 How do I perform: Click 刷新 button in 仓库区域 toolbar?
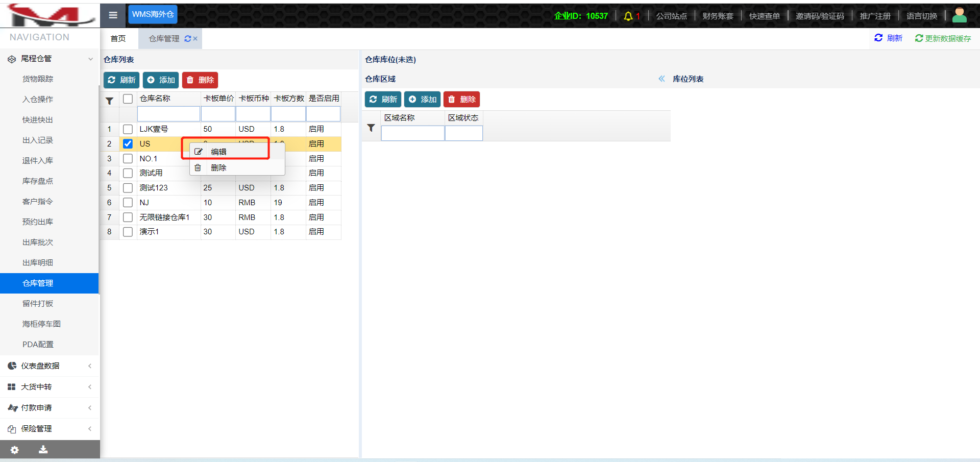[383, 99]
